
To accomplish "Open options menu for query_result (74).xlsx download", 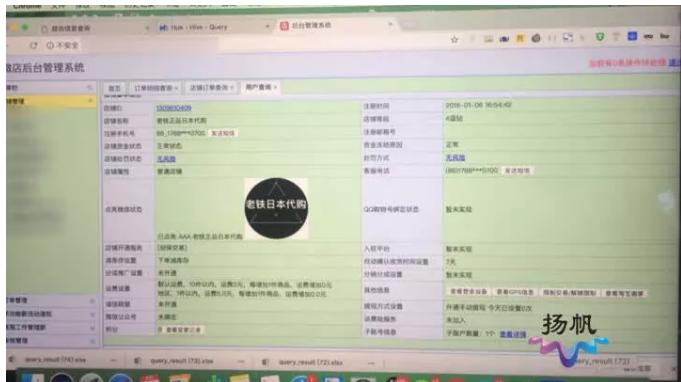I will pyautogui.click(x=113, y=360).
